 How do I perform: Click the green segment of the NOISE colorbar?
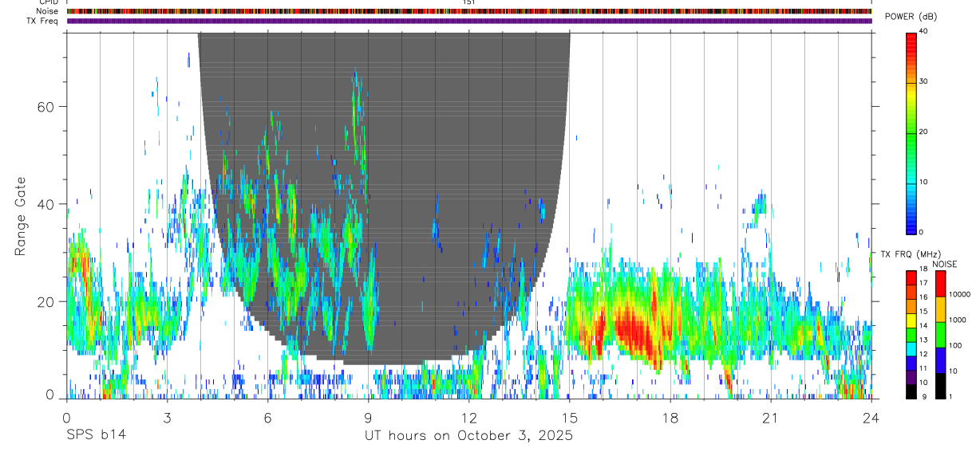pos(939,334)
